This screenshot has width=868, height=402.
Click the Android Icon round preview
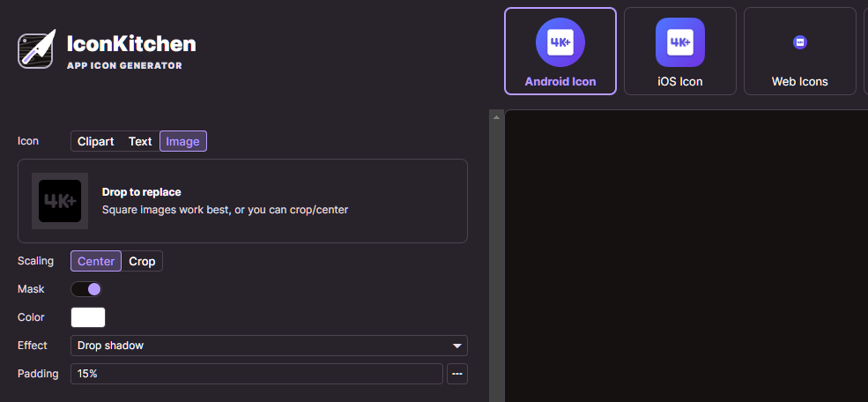coord(560,42)
